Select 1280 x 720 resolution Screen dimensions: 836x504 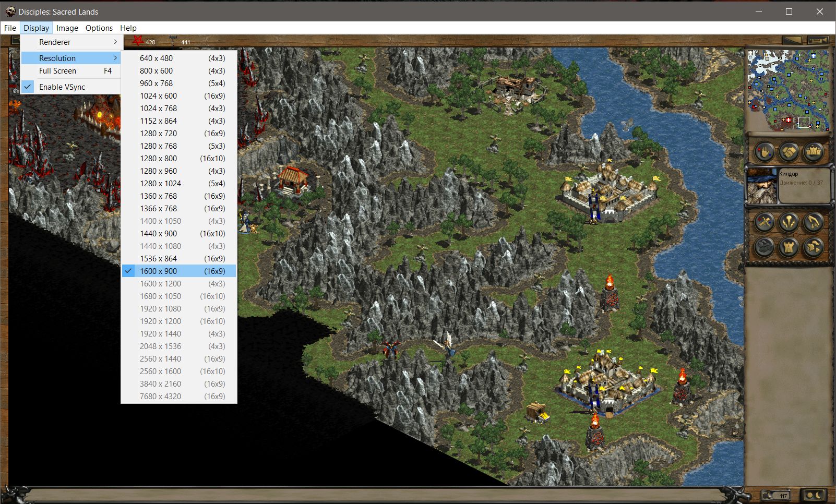coord(179,134)
